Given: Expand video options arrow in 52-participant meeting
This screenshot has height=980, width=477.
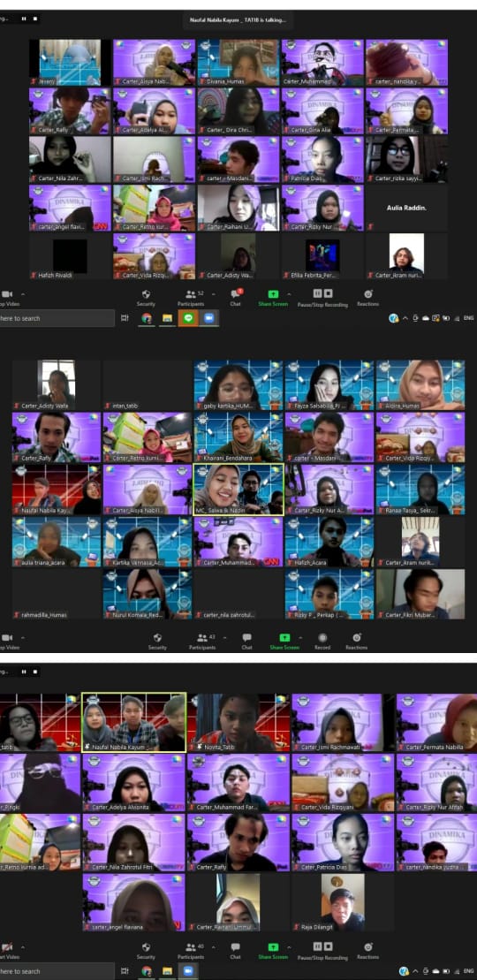Looking at the screenshot, I should pos(24,293).
